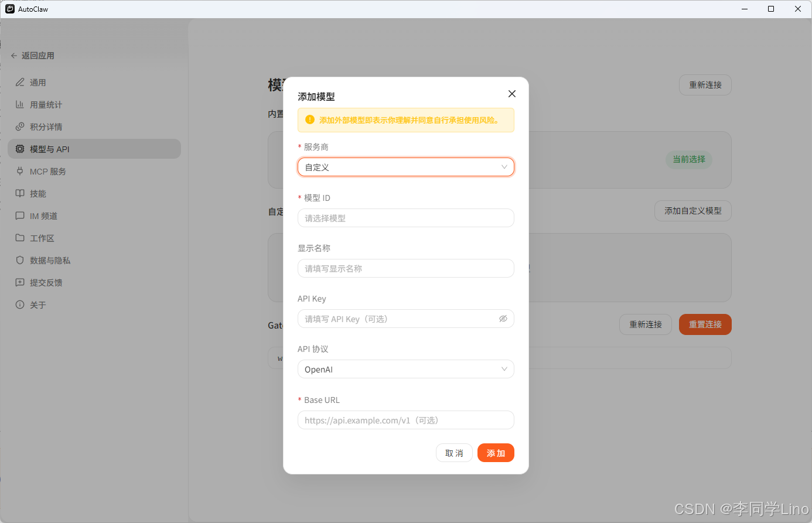812x523 pixels.
Task: Open the 服务商 dropdown showing 自定义
Action: point(406,167)
